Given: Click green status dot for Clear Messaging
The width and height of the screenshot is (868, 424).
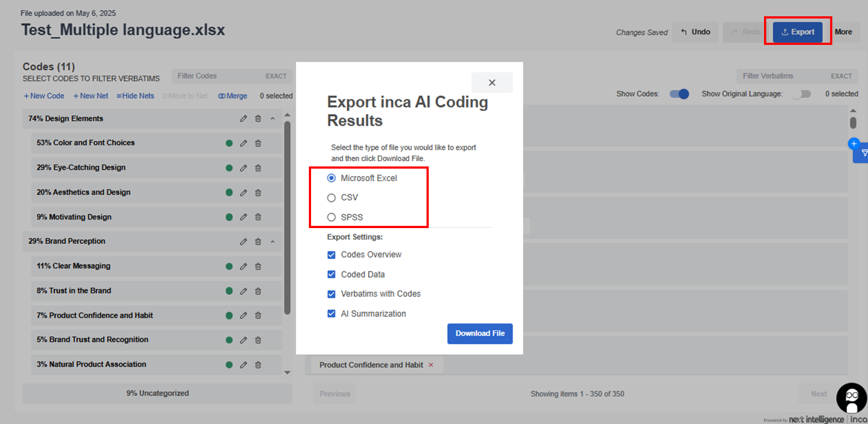Looking at the screenshot, I should click(229, 266).
